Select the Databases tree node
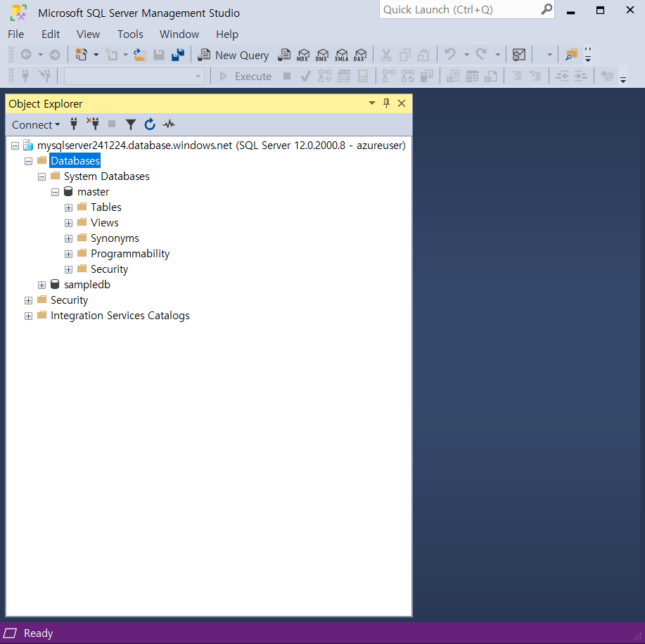Image resolution: width=645 pixels, height=644 pixels. pos(75,161)
